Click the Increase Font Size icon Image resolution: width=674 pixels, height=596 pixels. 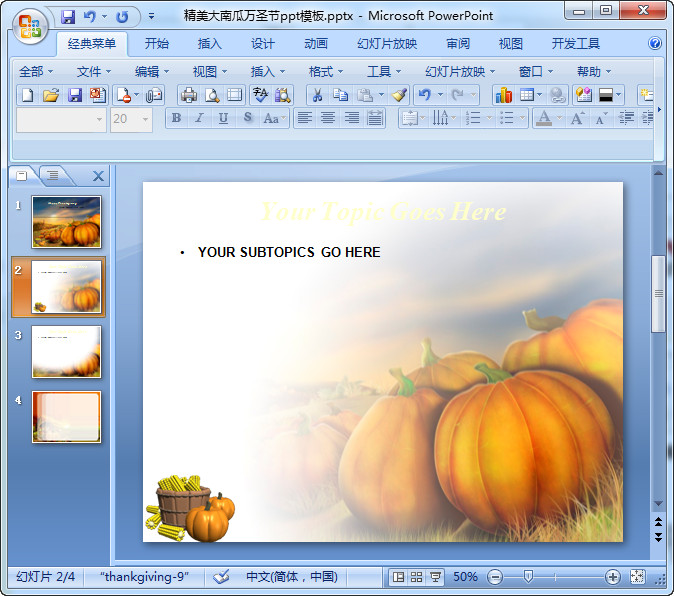pyautogui.click(x=577, y=118)
